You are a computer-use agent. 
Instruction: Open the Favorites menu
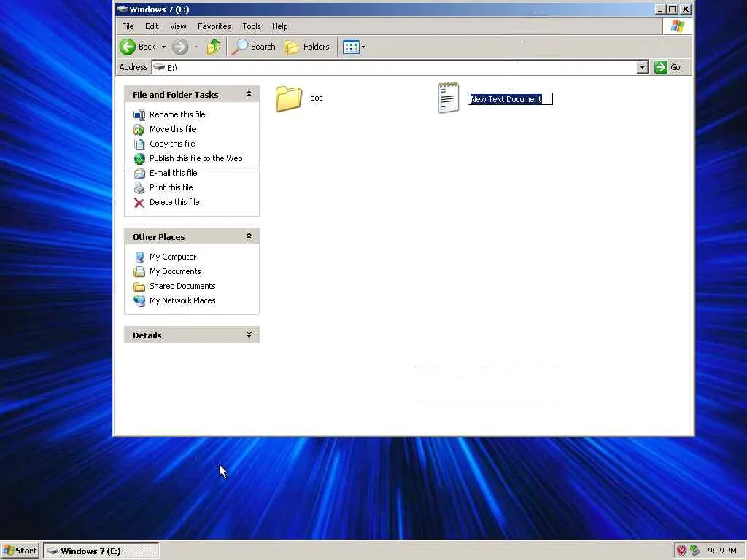[214, 26]
